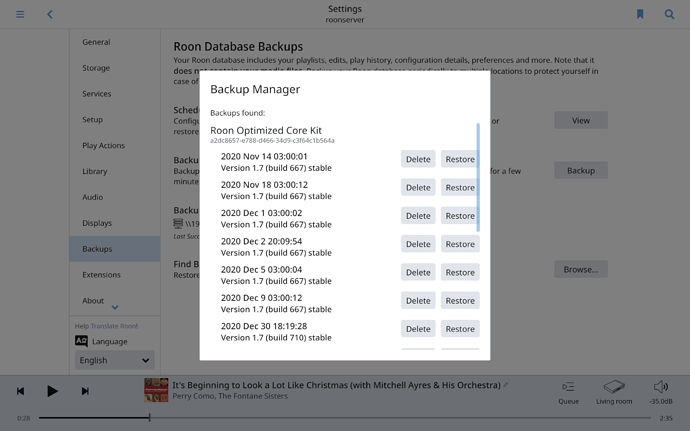Click Roon Database Backups page heading
This screenshot has width=690, height=431.
click(x=238, y=47)
